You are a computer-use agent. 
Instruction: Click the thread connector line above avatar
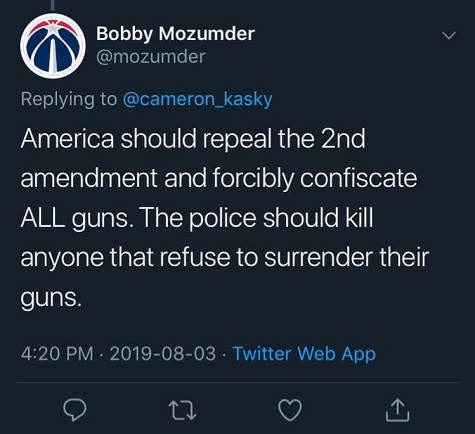pos(53,4)
